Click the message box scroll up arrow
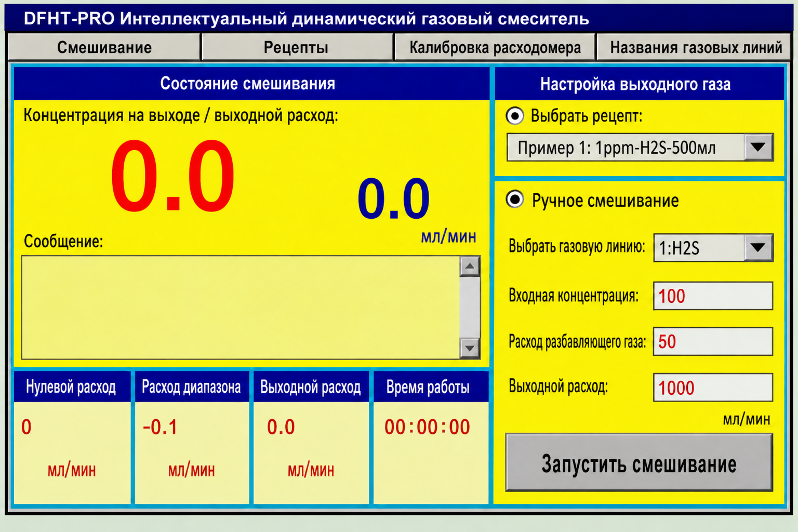 470,267
